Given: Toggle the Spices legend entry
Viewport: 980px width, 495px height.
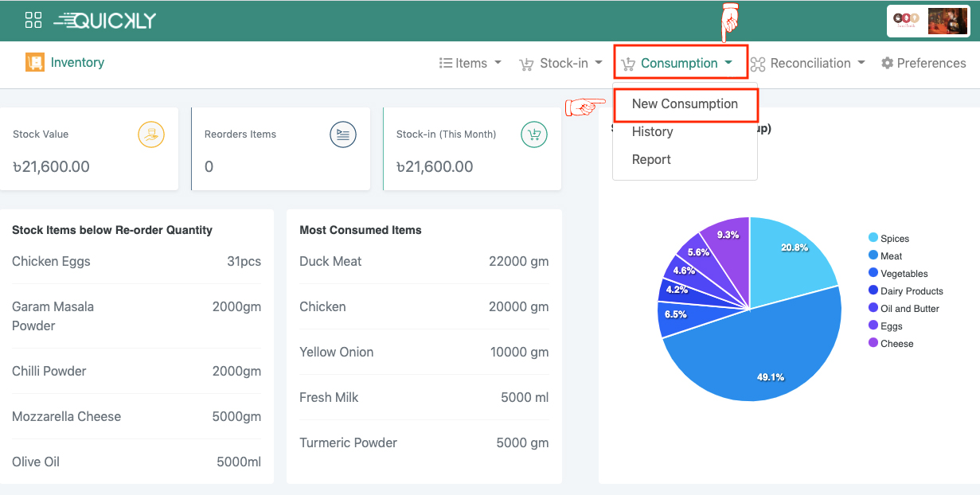Looking at the screenshot, I should click(x=894, y=239).
